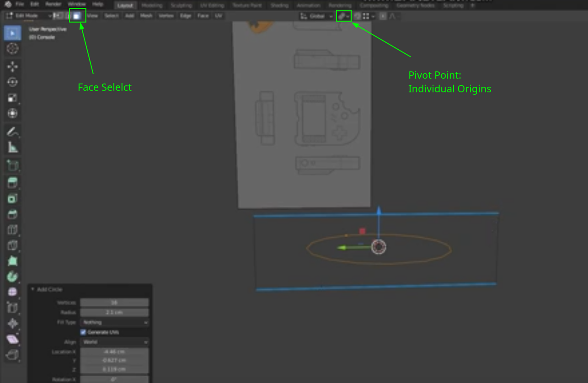588x383 pixels.
Task: Click the Location Y value field
Action: [114, 360]
